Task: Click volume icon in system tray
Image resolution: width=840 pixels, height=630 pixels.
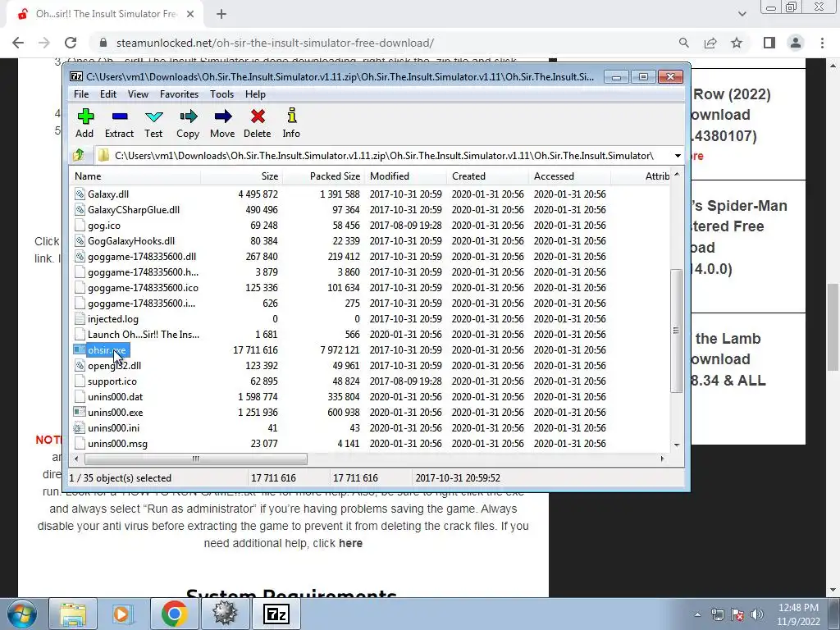Action: click(x=757, y=614)
